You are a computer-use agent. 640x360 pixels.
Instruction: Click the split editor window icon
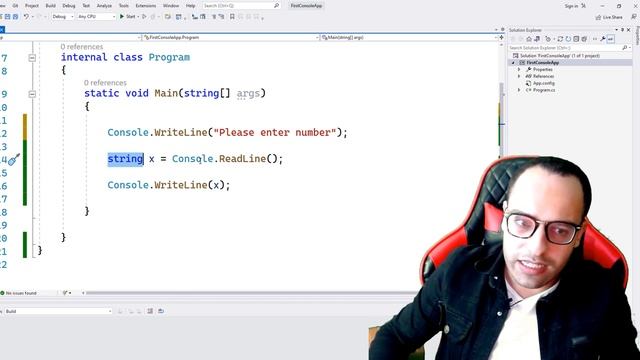pos(502,37)
